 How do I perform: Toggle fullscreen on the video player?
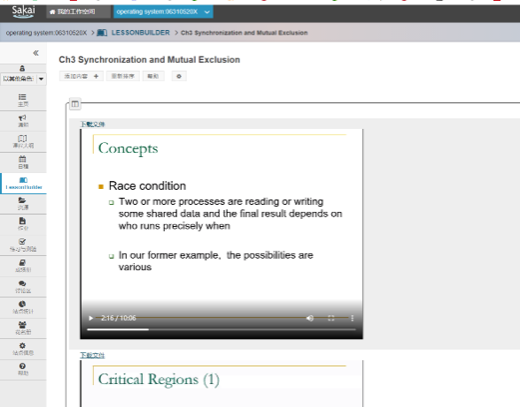point(331,318)
